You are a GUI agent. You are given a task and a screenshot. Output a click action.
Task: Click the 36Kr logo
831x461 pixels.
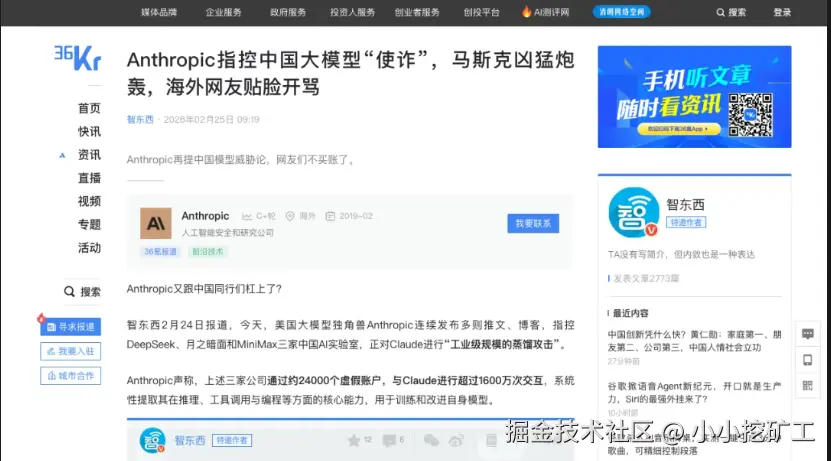click(77, 58)
